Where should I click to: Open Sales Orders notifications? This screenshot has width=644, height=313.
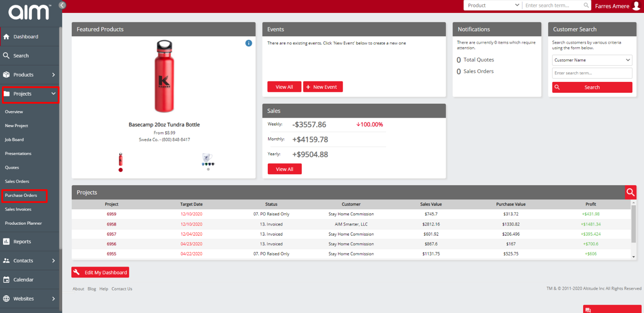[x=475, y=71]
